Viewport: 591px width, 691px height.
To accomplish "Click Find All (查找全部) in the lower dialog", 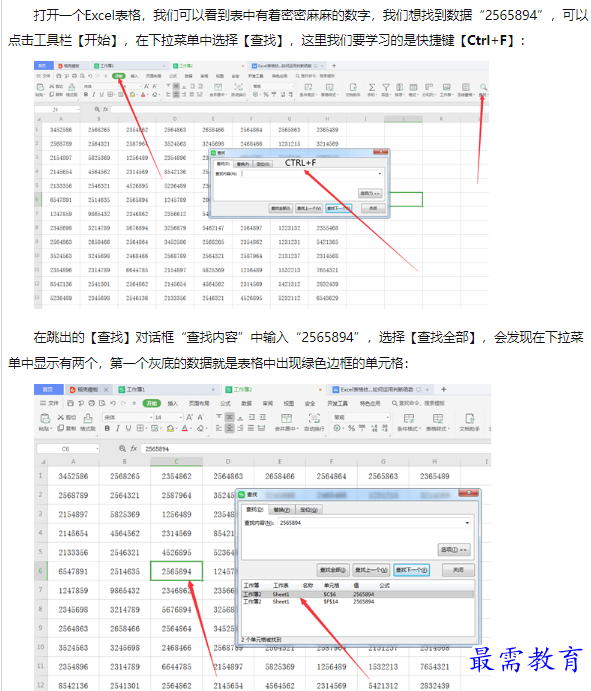I will click(x=333, y=570).
